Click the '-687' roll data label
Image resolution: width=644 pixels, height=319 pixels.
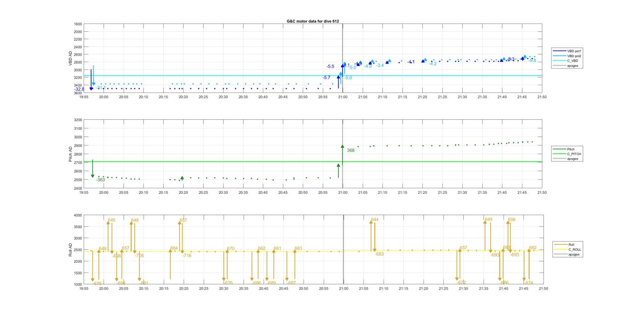point(291,283)
